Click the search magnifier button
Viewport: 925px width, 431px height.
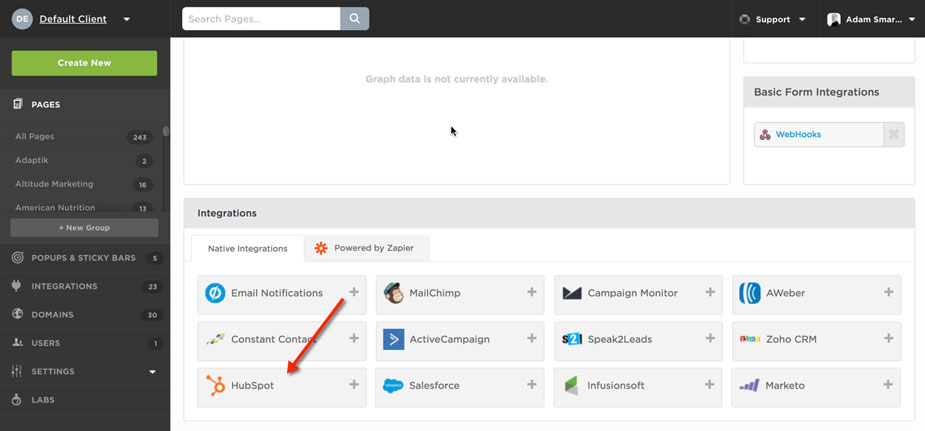(x=355, y=19)
